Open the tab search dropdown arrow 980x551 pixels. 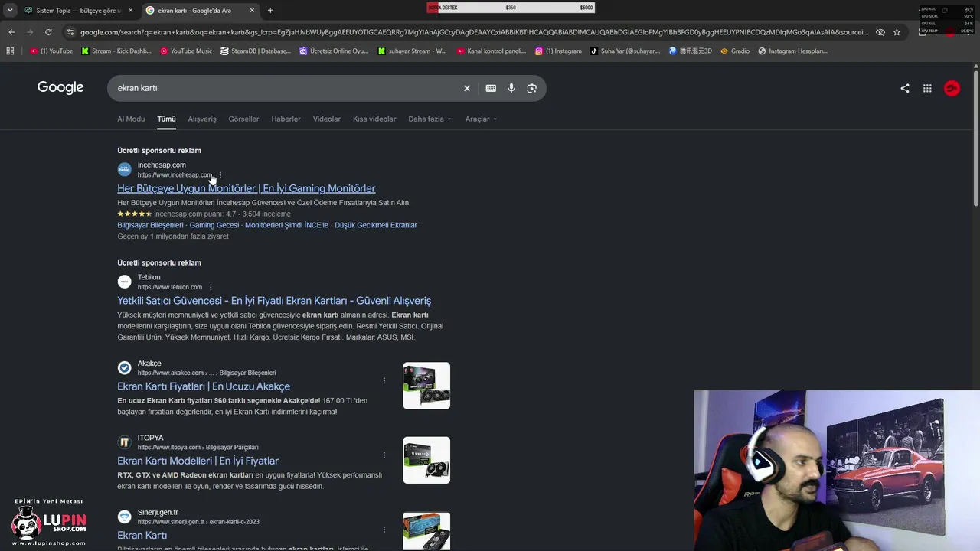10,11
